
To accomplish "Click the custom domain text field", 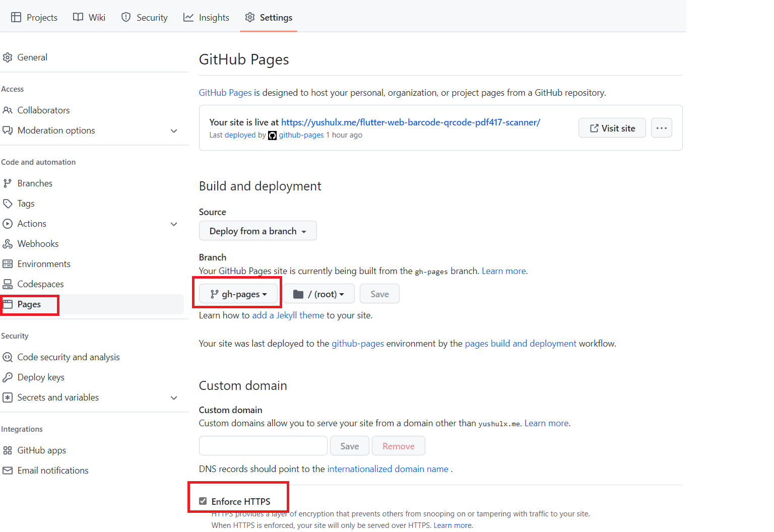I will click(263, 446).
